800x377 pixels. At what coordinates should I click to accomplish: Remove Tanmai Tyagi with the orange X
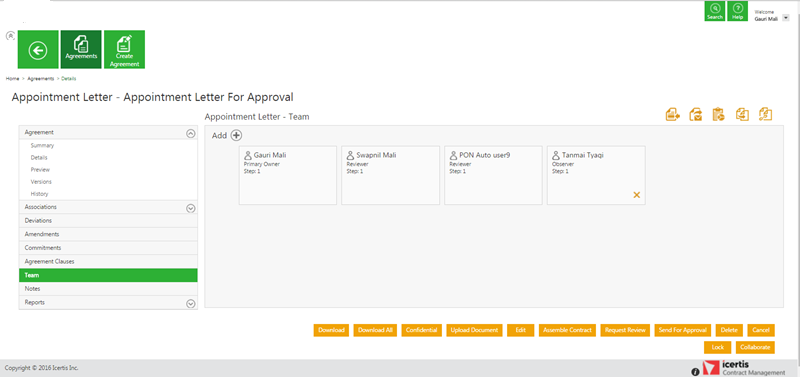637,195
